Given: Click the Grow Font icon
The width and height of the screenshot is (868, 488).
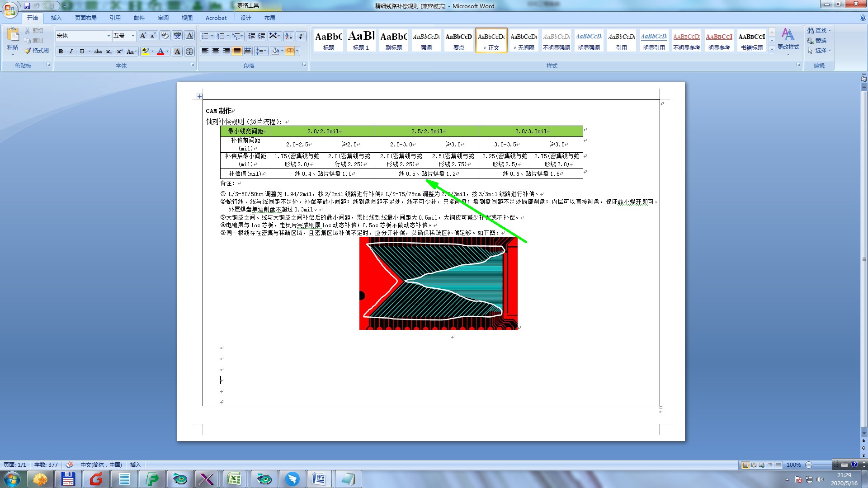Looking at the screenshot, I should click(143, 36).
